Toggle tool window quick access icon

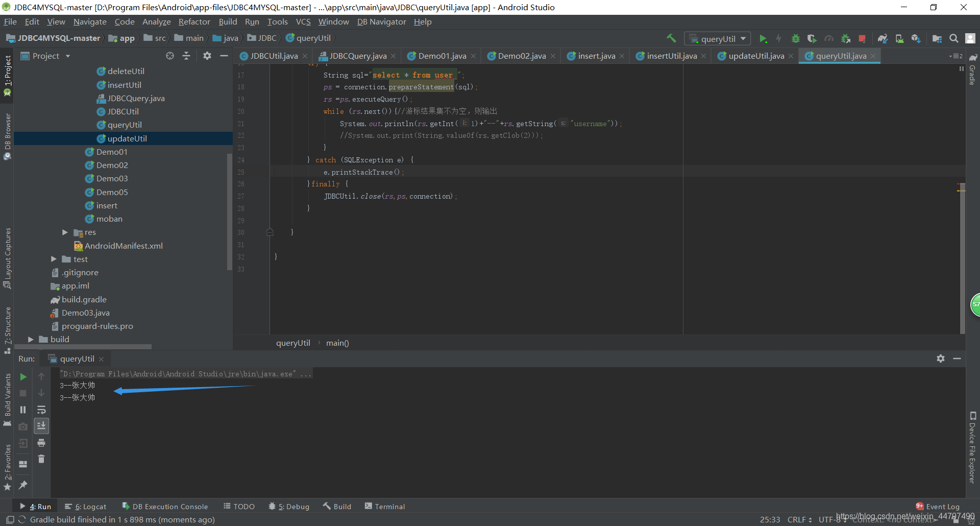pos(10,519)
